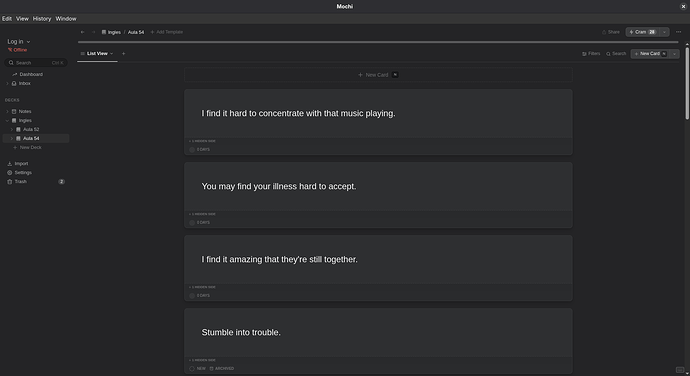The height and width of the screenshot is (376, 690).
Task: Click the Settings gear icon
Action: click(10, 173)
